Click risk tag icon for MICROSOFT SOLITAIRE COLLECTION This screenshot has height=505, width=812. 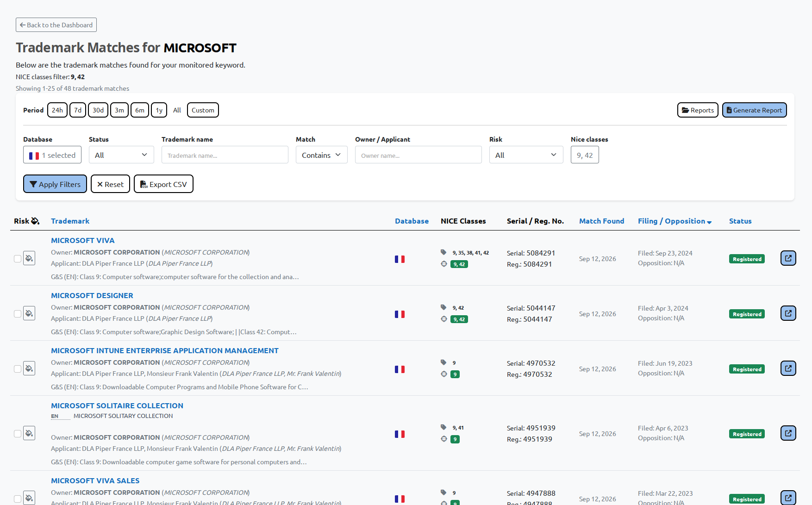29,433
